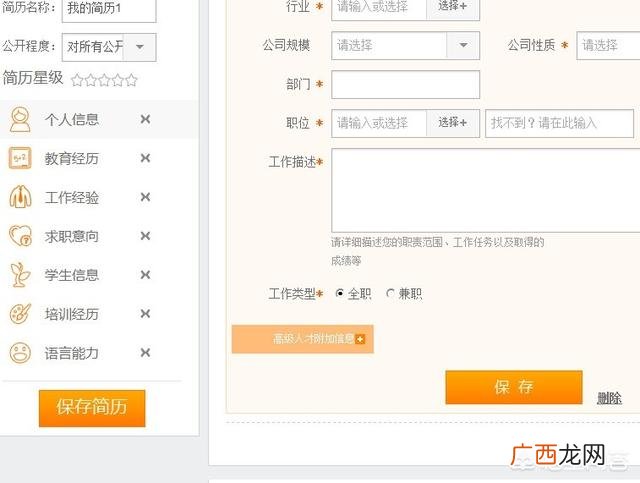The image size is (640, 483).
Task: Select the 兼职 radio button
Action: pyautogui.click(x=391, y=293)
